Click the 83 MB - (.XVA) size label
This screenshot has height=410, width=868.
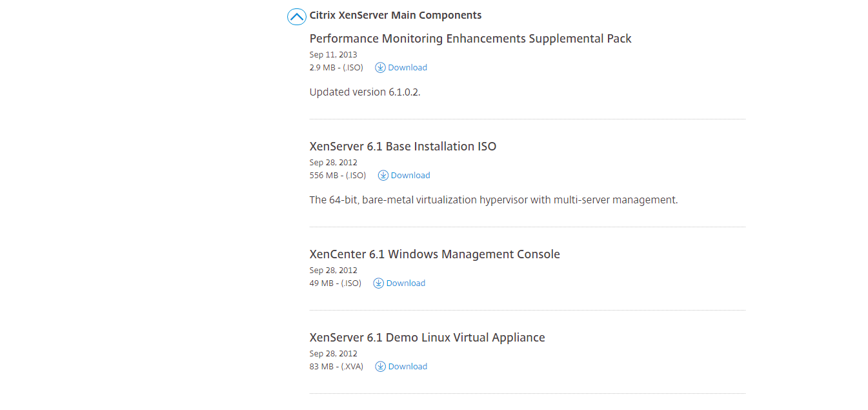(336, 367)
